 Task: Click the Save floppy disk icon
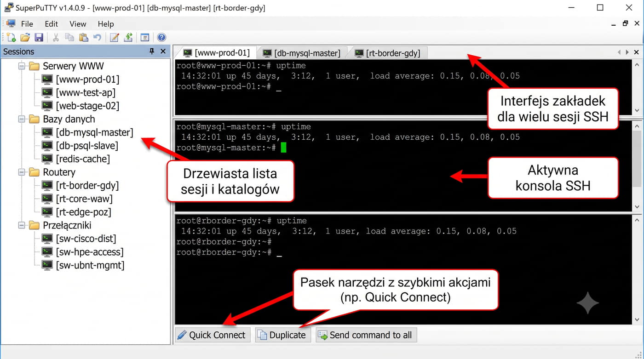point(39,38)
